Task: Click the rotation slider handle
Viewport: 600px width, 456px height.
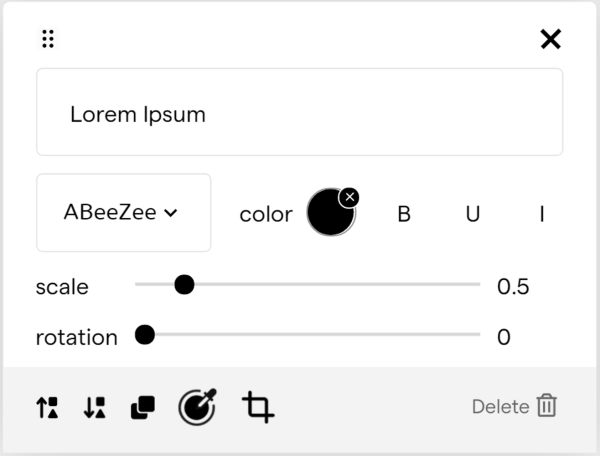Action: [145, 335]
